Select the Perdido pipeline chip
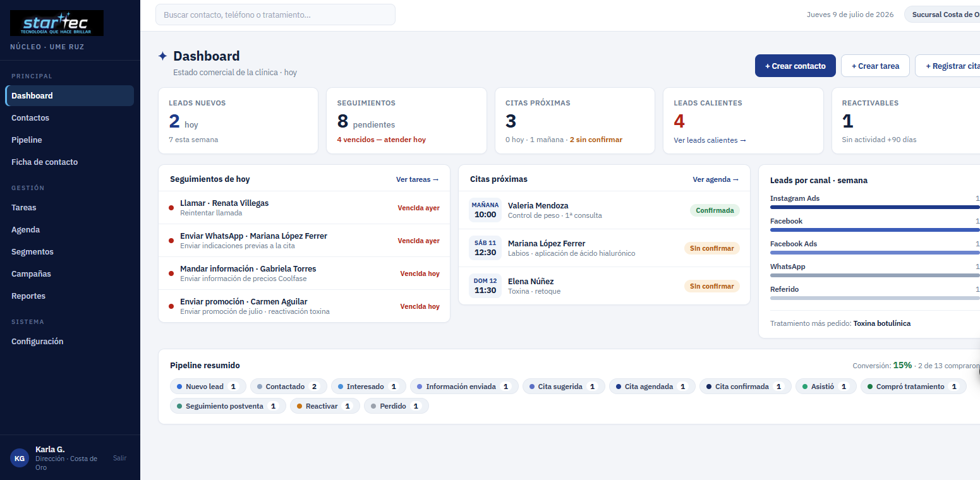The width and height of the screenshot is (980, 480). [x=396, y=406]
